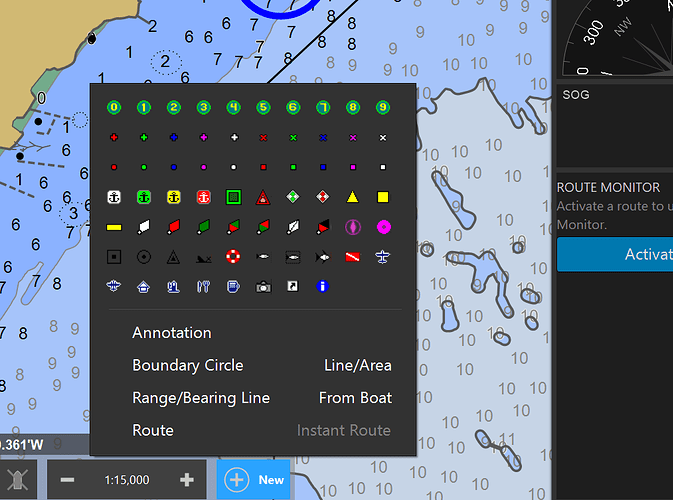Select the yellow triangle mark icon
Image resolution: width=673 pixels, height=500 pixels.
tap(352, 197)
